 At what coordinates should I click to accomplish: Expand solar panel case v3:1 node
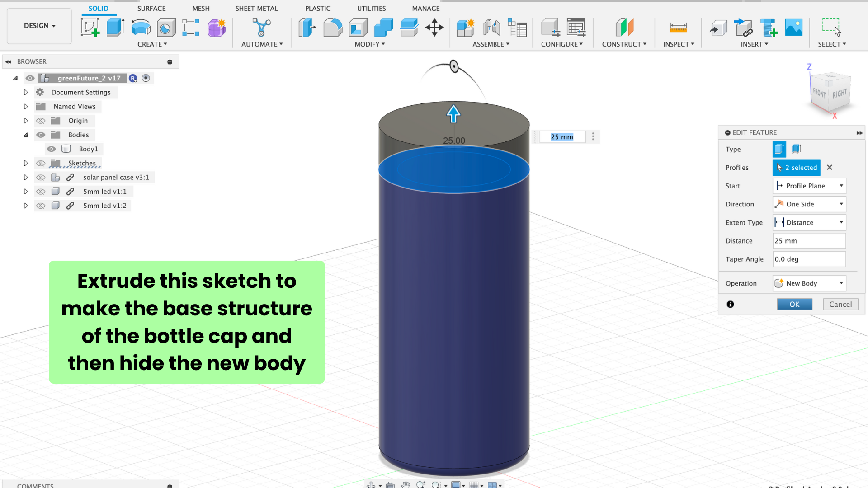pos(26,178)
